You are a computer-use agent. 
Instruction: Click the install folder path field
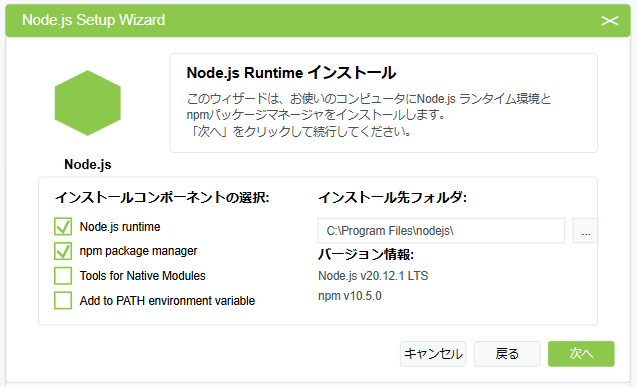point(441,231)
